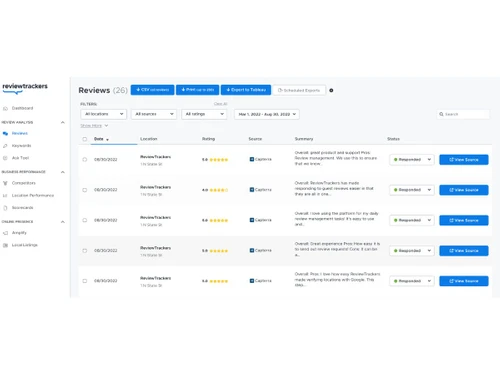Image resolution: width=500 pixels, height=375 pixels.
Task: Go to Reviews in the sidebar
Action: click(20, 133)
